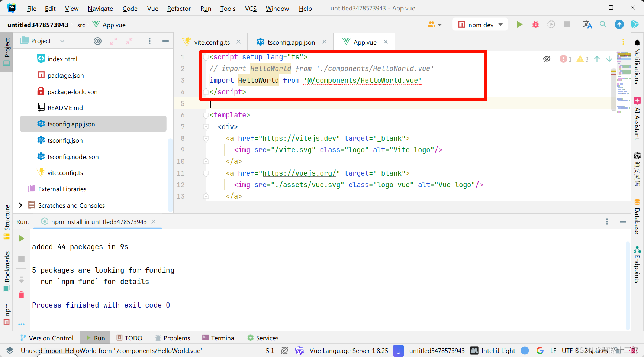The height and width of the screenshot is (357, 644).
Task: Open the Problems tool window
Action: coord(173,338)
